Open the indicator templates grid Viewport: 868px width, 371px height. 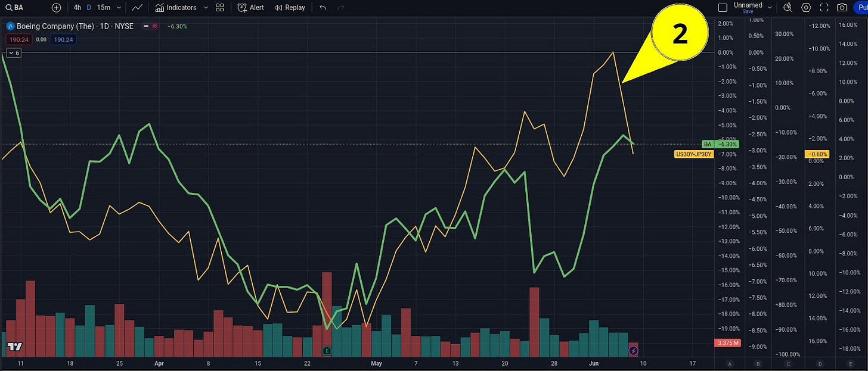click(x=220, y=8)
